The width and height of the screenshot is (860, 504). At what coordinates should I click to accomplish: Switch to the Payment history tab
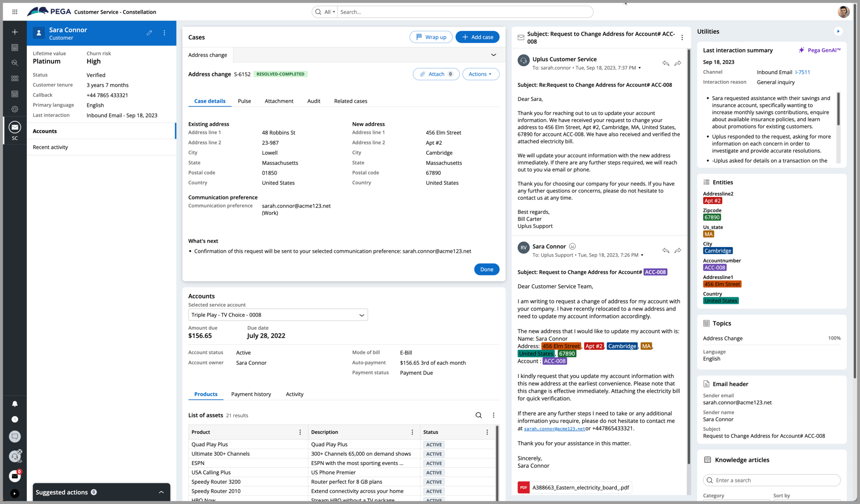point(251,394)
